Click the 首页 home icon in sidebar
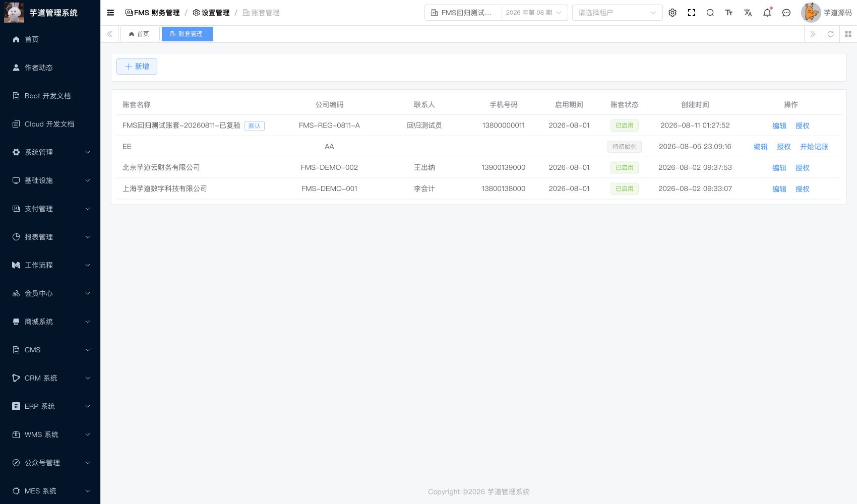Viewport: 857px width, 504px height. (16, 39)
